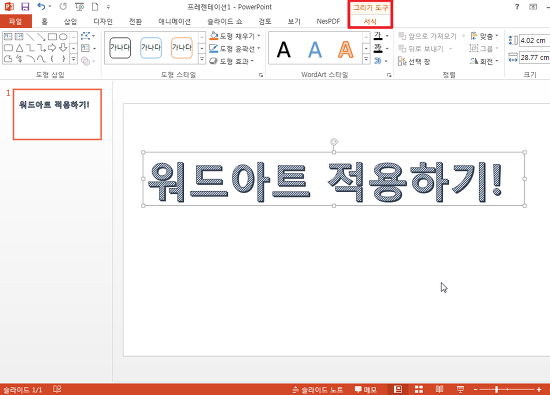Select the arrow line shape
The width and height of the screenshot is (550, 395).
point(41,36)
